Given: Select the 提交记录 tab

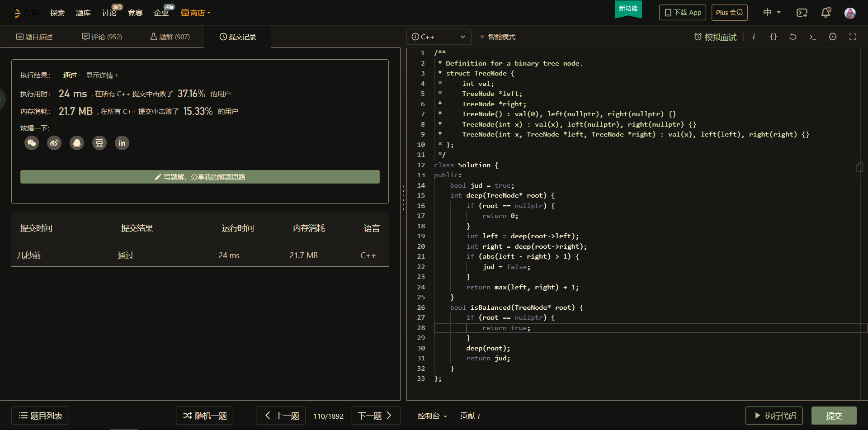Looking at the screenshot, I should [x=238, y=37].
